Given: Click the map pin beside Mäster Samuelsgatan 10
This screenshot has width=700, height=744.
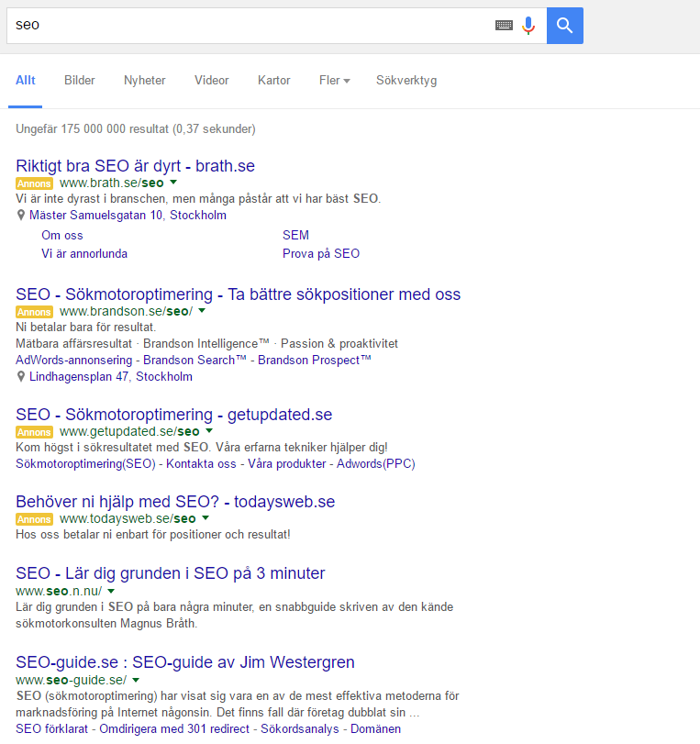Looking at the screenshot, I should pos(21,216).
